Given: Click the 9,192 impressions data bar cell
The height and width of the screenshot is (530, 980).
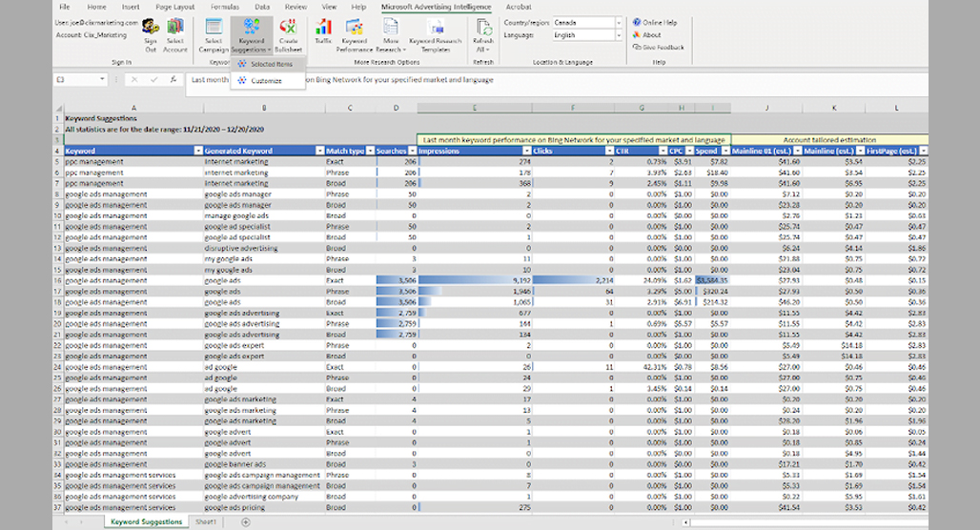Looking at the screenshot, I should pos(475,280).
